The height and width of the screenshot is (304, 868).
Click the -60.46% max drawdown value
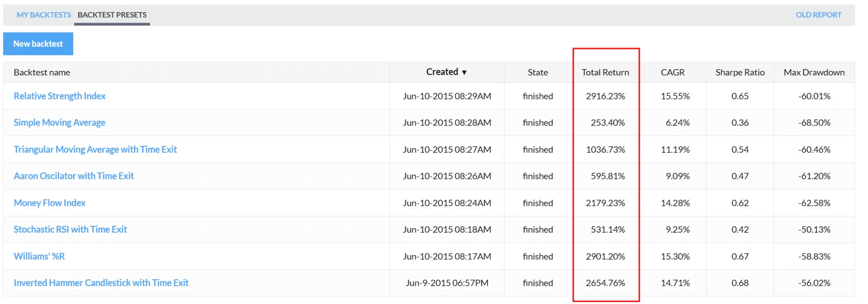[x=814, y=150]
